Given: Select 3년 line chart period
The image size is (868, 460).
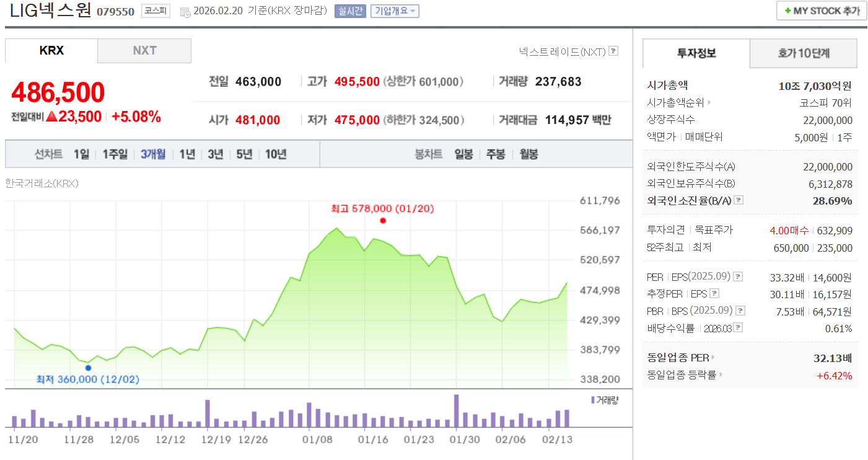Looking at the screenshot, I should pyautogui.click(x=216, y=154).
